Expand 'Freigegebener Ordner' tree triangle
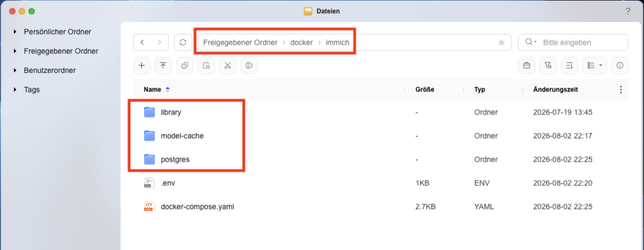The height and width of the screenshot is (250, 644). (15, 51)
